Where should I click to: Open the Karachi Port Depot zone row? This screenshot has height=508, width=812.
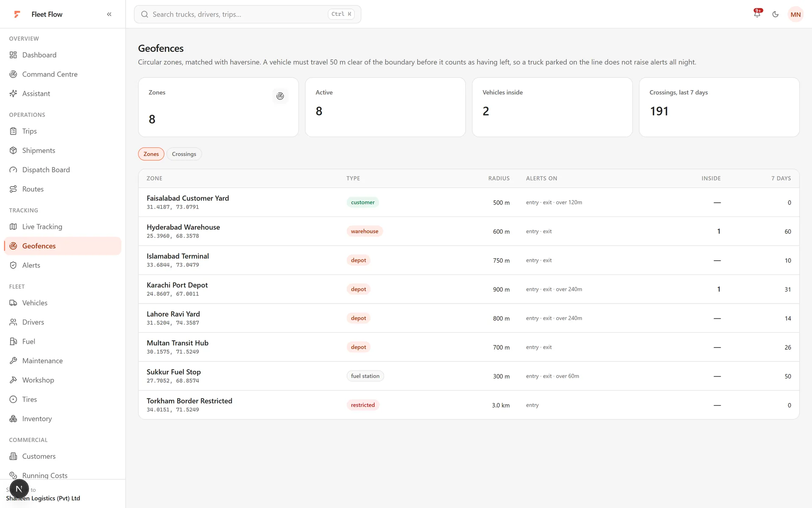click(469, 289)
